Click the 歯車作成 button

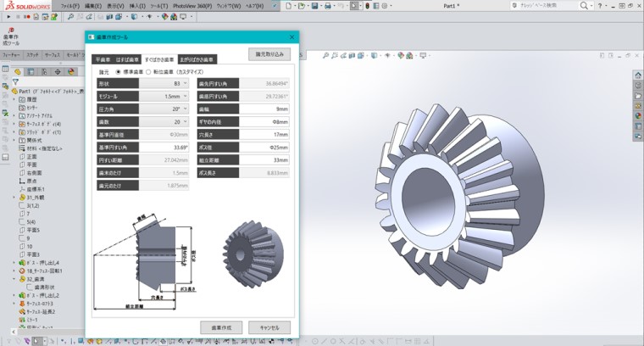click(x=221, y=327)
